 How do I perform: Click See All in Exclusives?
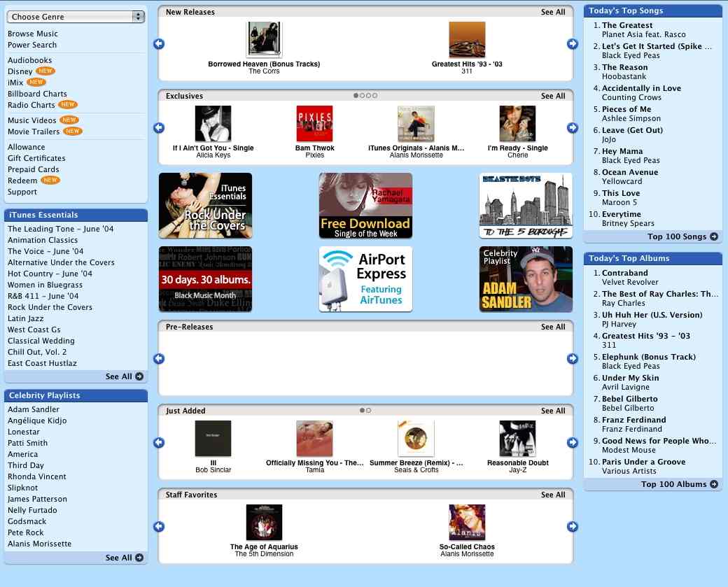[553, 96]
